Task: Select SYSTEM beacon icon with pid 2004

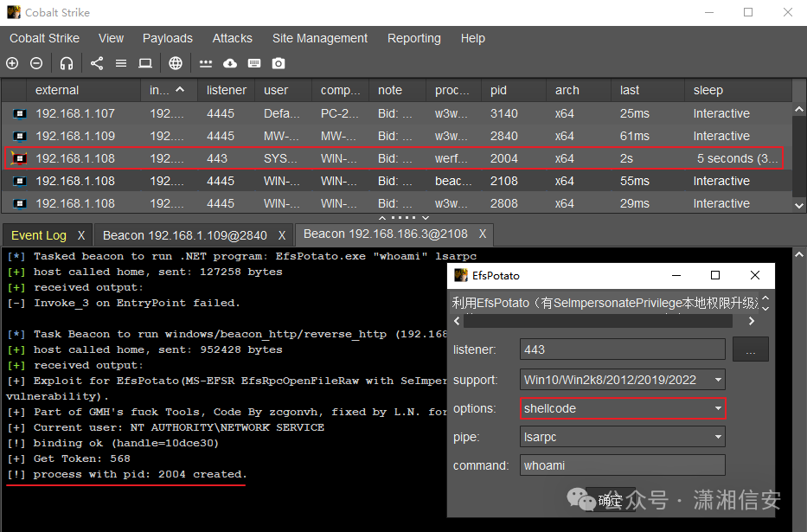Action: point(20,158)
